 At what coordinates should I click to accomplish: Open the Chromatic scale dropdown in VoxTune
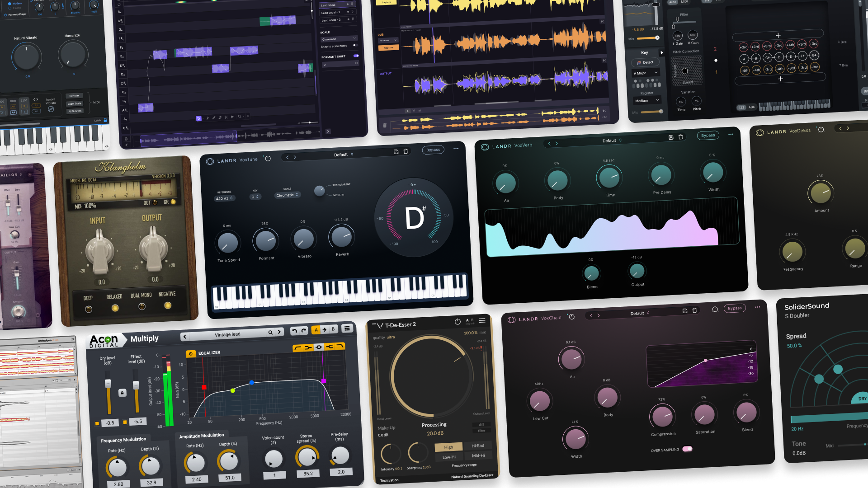coord(287,195)
